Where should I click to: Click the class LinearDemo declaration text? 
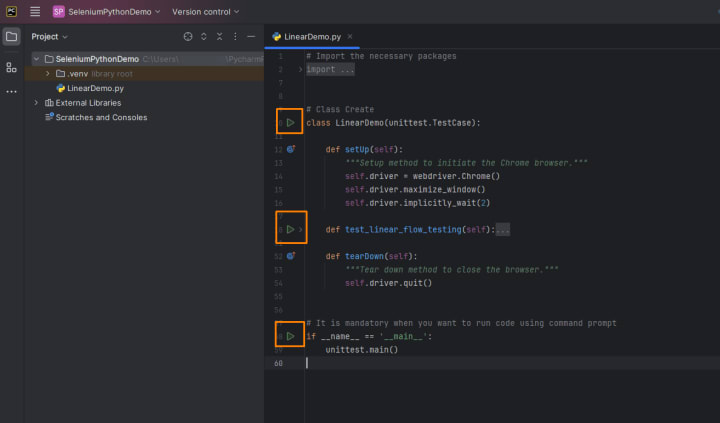393,123
